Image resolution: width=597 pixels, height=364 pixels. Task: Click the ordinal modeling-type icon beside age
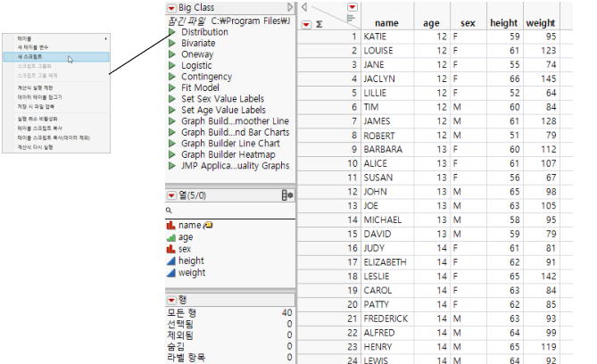tap(171, 237)
